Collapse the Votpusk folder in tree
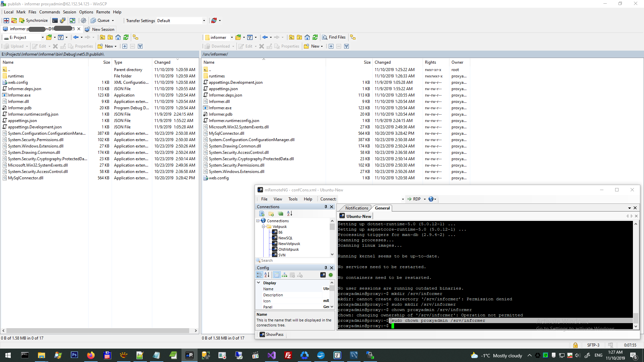Image resolution: width=644 pixels, height=362 pixels. pos(264,227)
